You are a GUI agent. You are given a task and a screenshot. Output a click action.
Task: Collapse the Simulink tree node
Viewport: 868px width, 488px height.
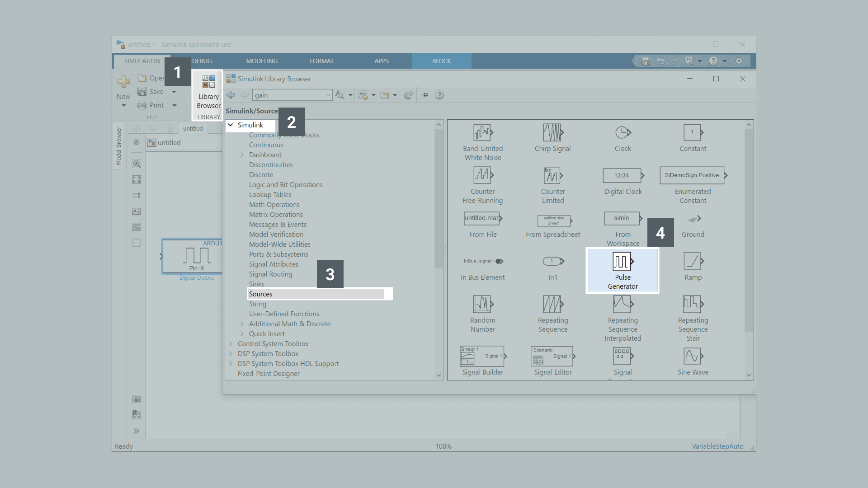pos(231,125)
